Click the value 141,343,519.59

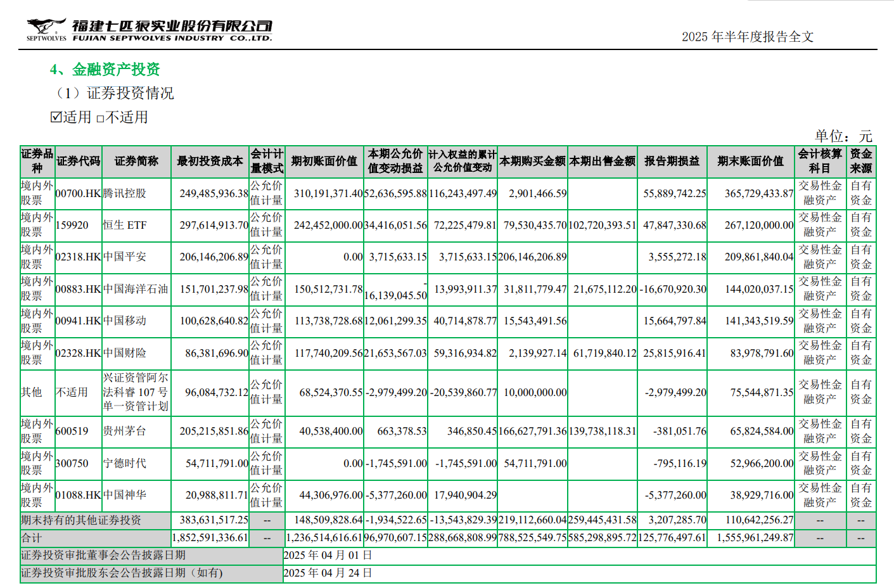pyautogui.click(x=759, y=321)
